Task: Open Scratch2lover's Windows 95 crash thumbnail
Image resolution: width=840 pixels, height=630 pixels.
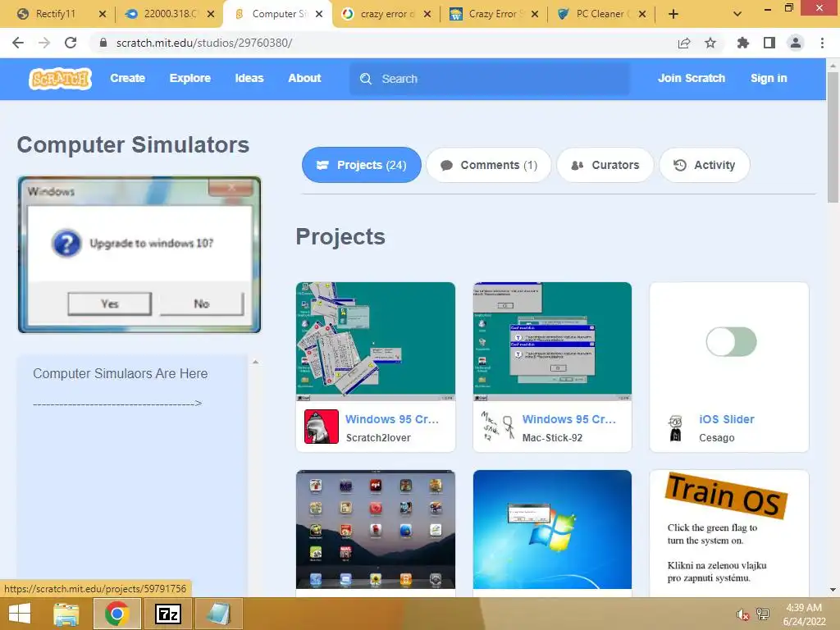Action: 376,342
